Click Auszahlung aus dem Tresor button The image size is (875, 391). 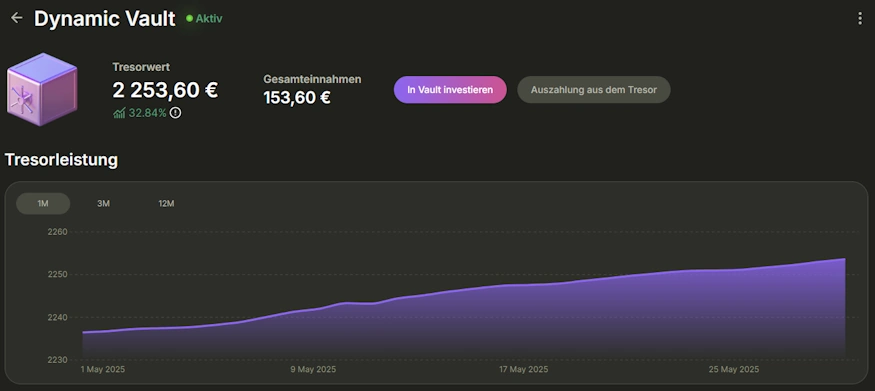594,90
